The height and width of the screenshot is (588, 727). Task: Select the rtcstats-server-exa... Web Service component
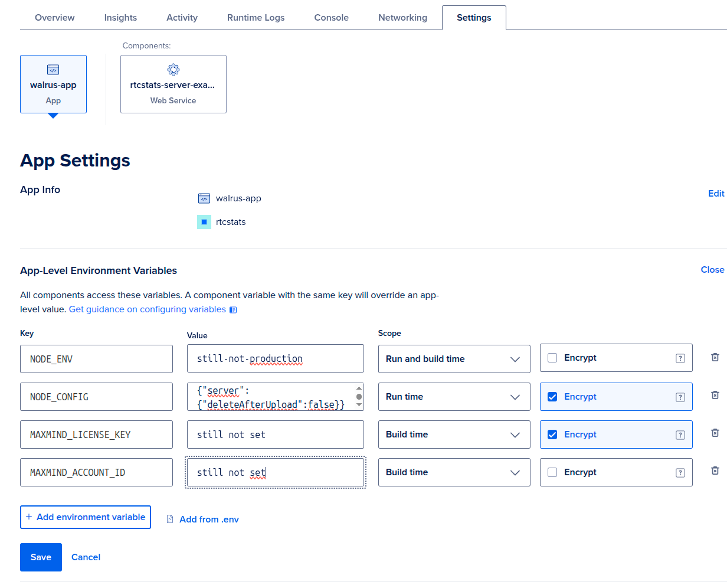(x=173, y=84)
